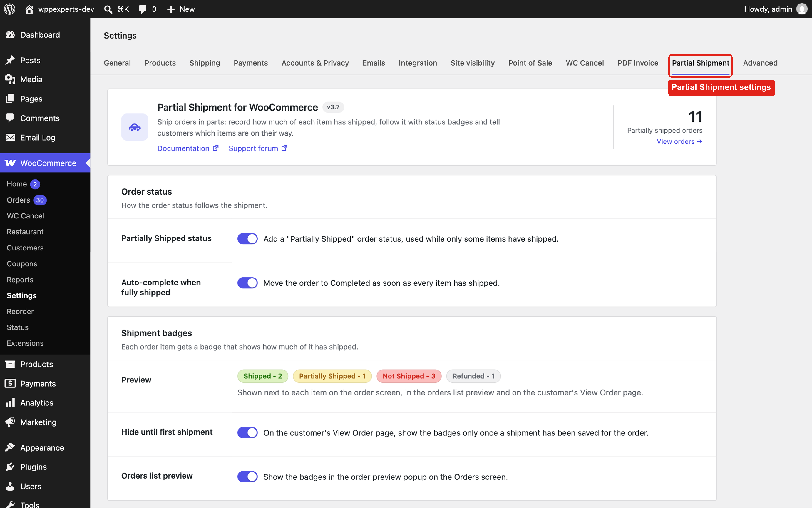
Task: Open Restaurant submenu item
Action: [x=25, y=232]
